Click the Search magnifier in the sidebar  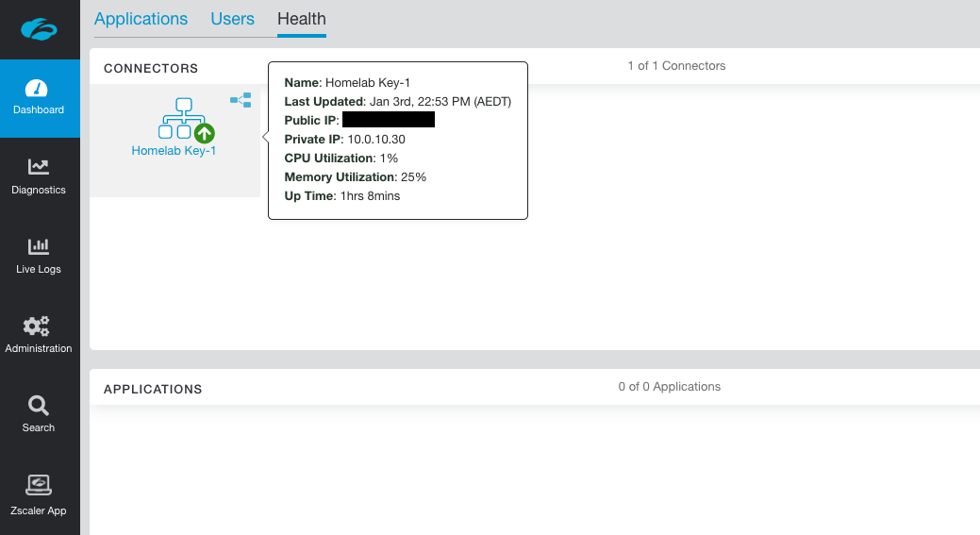[39, 406]
